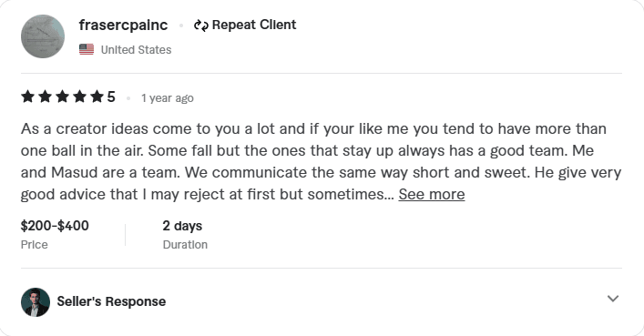Click the '1 year ago' timestamp

point(168,98)
